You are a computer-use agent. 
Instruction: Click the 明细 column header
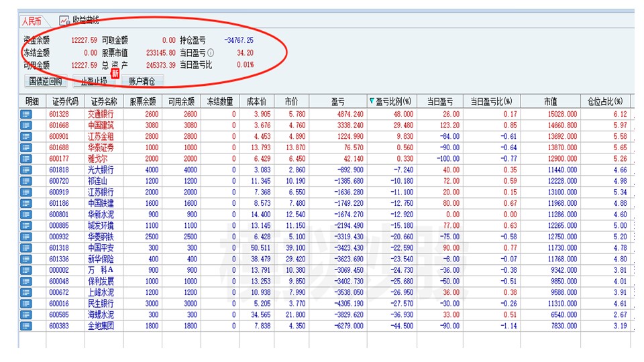click(32, 101)
